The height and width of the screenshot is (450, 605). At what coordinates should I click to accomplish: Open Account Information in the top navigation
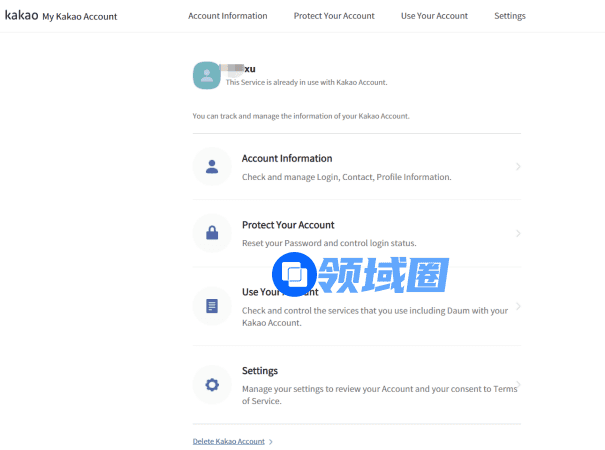(228, 16)
